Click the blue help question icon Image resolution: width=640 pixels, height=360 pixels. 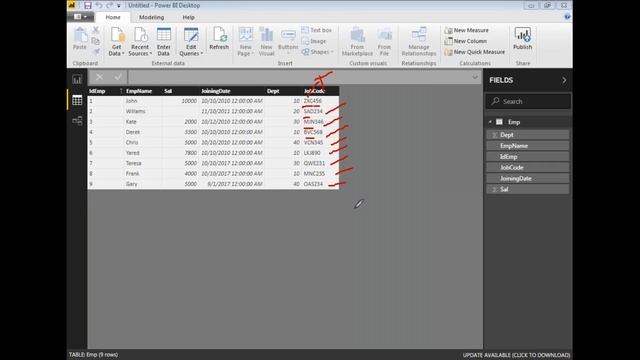click(x=567, y=17)
